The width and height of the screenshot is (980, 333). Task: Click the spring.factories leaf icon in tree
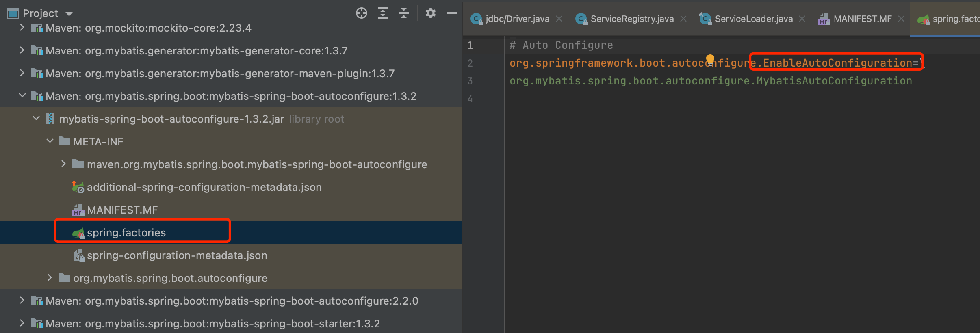click(x=78, y=233)
